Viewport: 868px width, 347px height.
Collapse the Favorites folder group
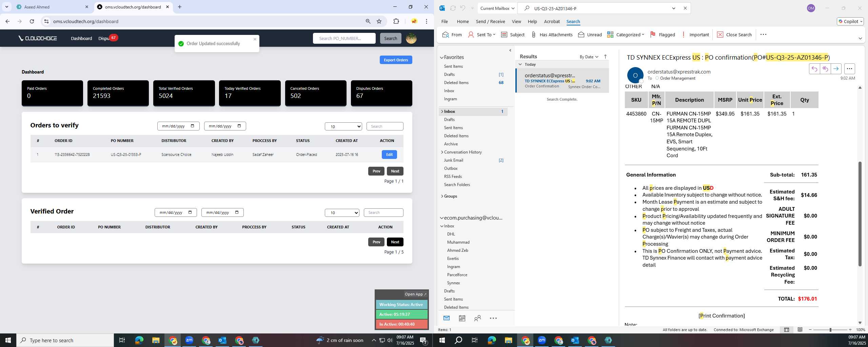442,58
